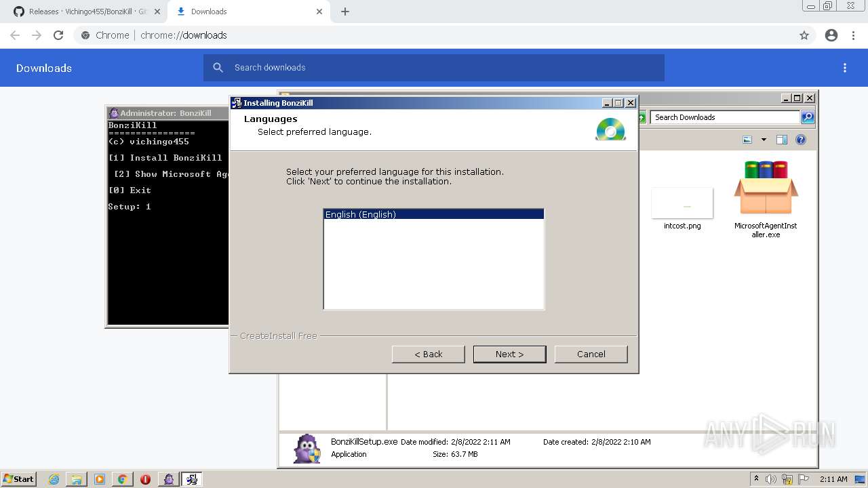
Task: Click the BonziKill console title bar icon
Action: coord(114,113)
